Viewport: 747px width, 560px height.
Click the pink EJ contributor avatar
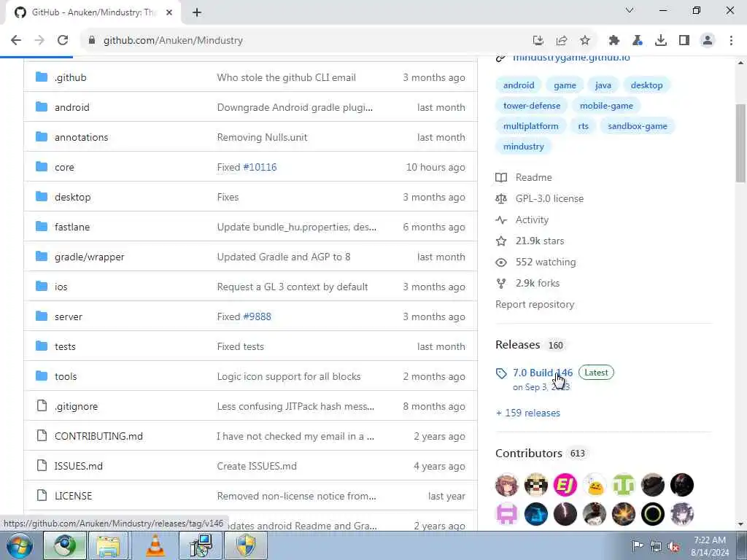pos(565,485)
